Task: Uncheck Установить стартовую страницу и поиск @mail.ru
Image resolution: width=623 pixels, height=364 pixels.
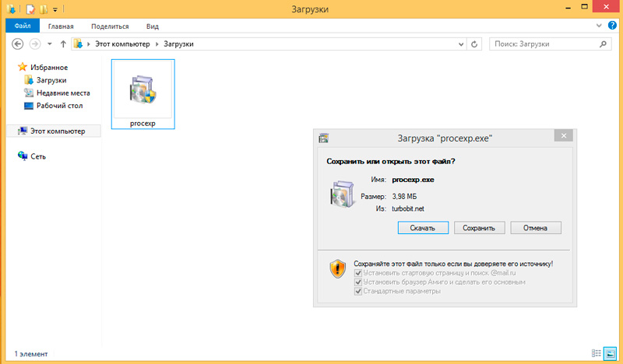Action: [x=358, y=273]
